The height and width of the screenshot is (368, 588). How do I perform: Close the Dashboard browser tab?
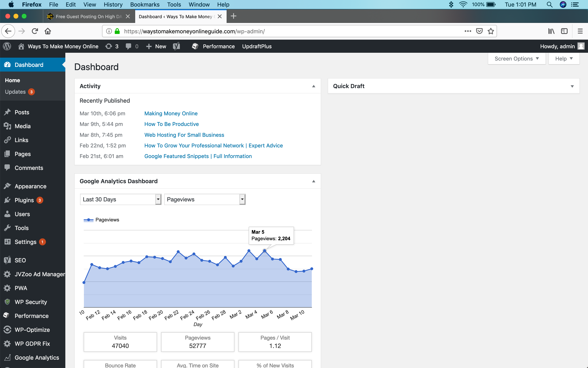click(x=220, y=16)
